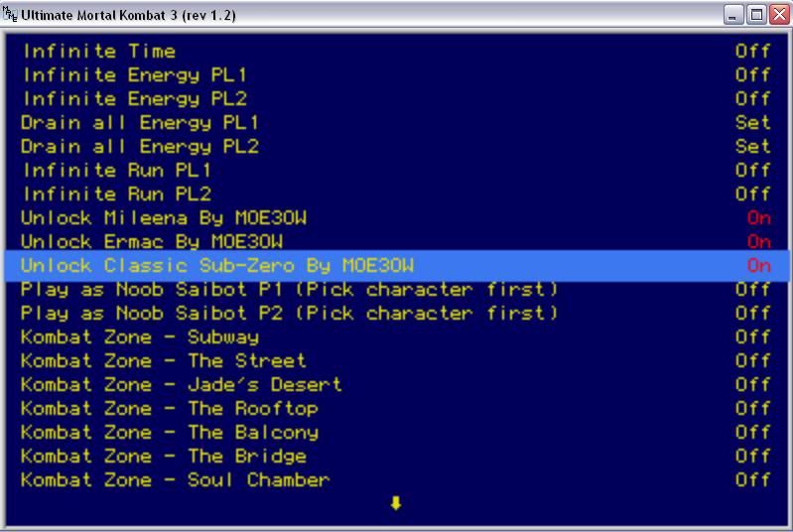Toggle On value for Unlock Mileena

tap(759, 218)
